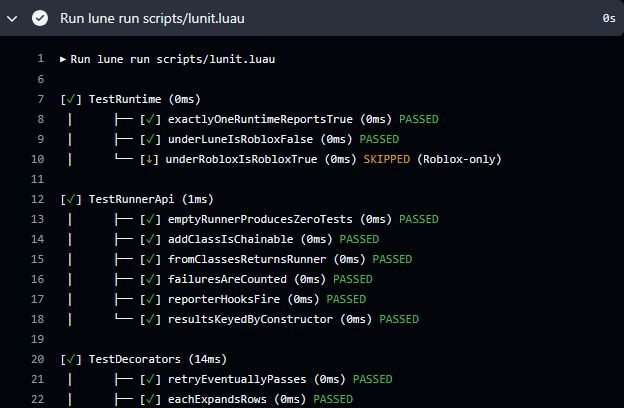Select the step duration "0s" label
The height and width of the screenshot is (408, 624).
click(x=609, y=18)
